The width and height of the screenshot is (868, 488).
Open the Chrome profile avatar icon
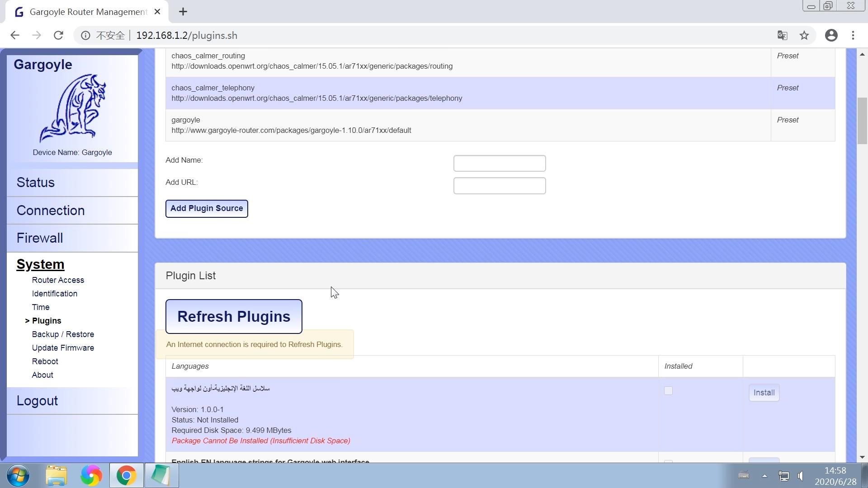tap(831, 35)
